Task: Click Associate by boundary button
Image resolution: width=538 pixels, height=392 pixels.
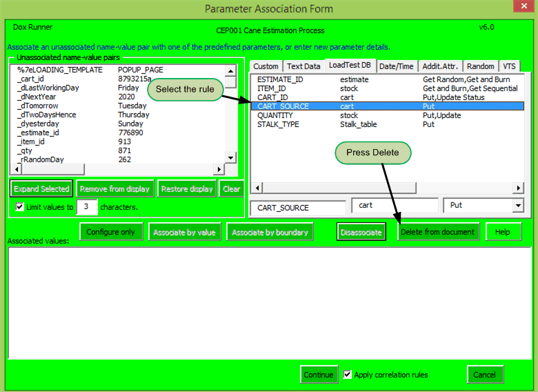Action: [270, 233]
